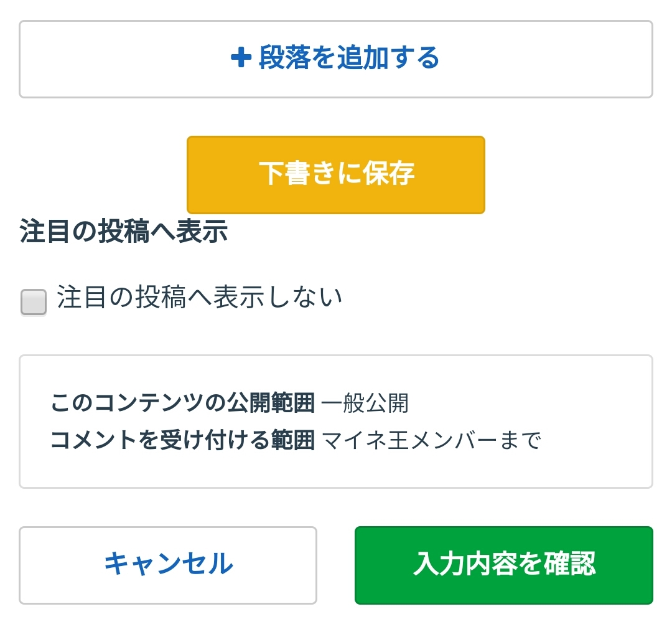Disable showing this post in featured posts
Screen dimensions: 672x642
point(34,303)
